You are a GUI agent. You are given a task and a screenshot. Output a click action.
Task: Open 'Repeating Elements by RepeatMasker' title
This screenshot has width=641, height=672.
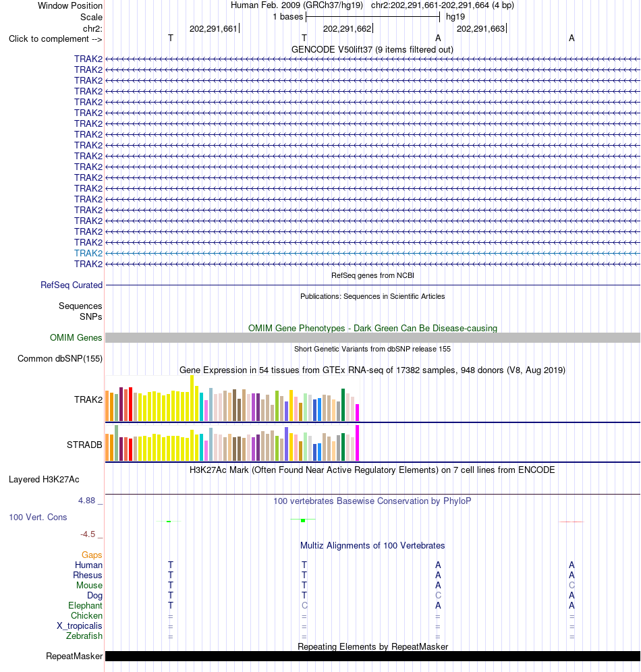[x=372, y=647]
